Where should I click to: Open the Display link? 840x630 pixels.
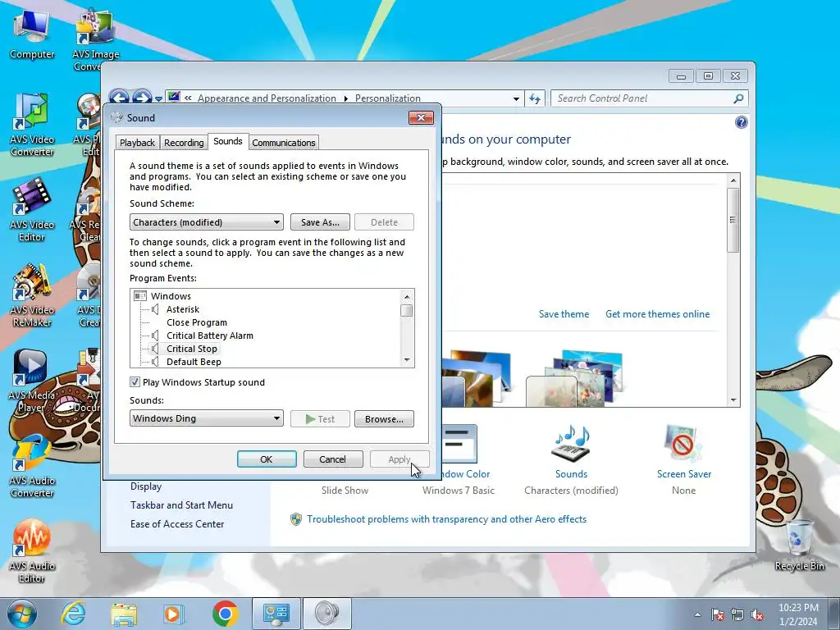(146, 486)
